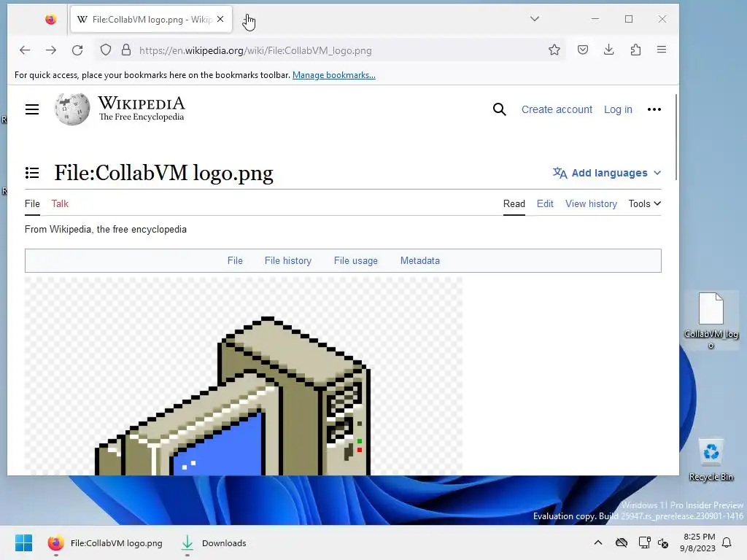Open the Firefox downloads panel arrow
The width and height of the screenshot is (747, 560).
[x=609, y=50]
